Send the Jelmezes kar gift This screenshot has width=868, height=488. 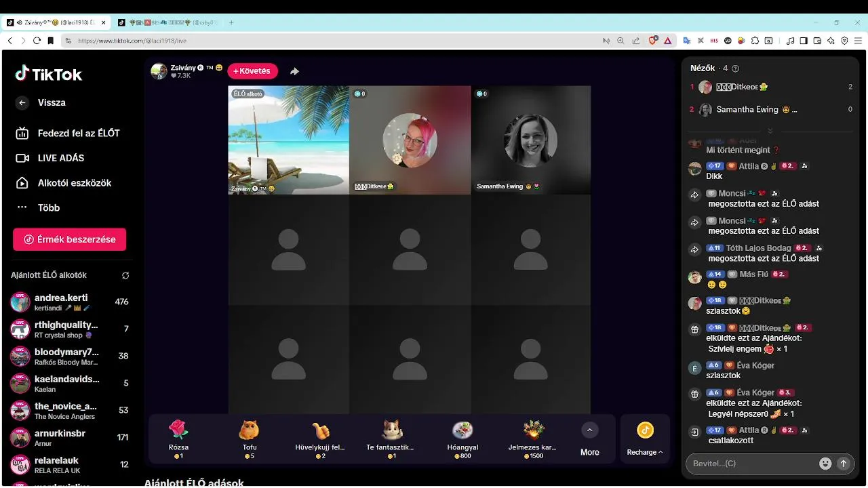(533, 439)
